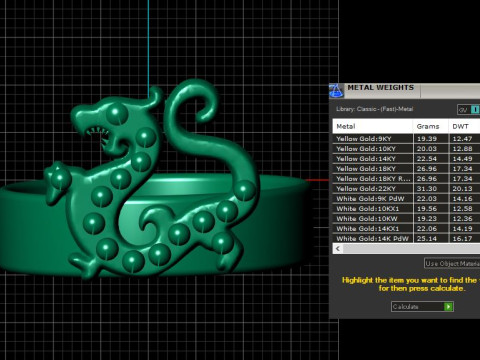This screenshot has height=360, width=480.
Task: Click the 31.30 grams value
Action: point(427,189)
